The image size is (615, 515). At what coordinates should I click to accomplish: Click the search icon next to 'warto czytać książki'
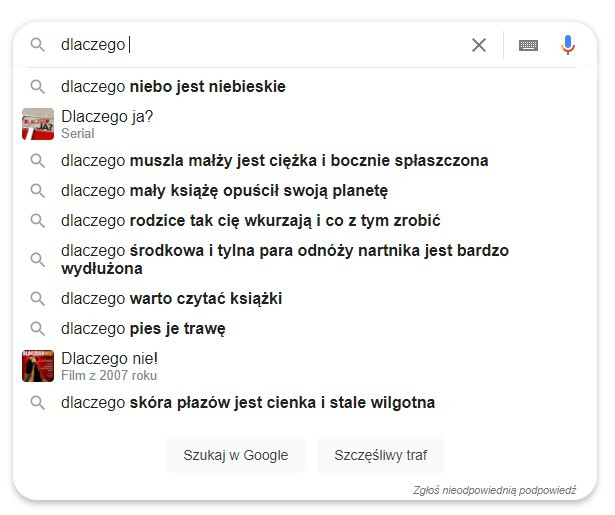pos(38,299)
